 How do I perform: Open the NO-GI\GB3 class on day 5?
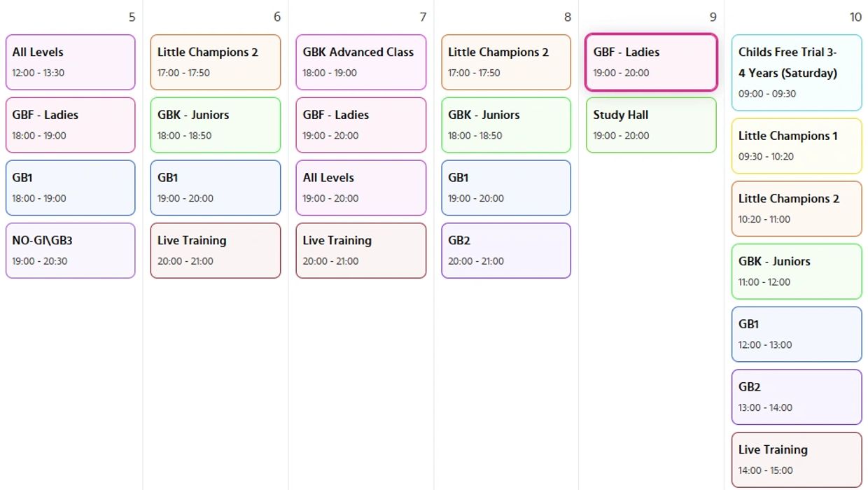70,251
